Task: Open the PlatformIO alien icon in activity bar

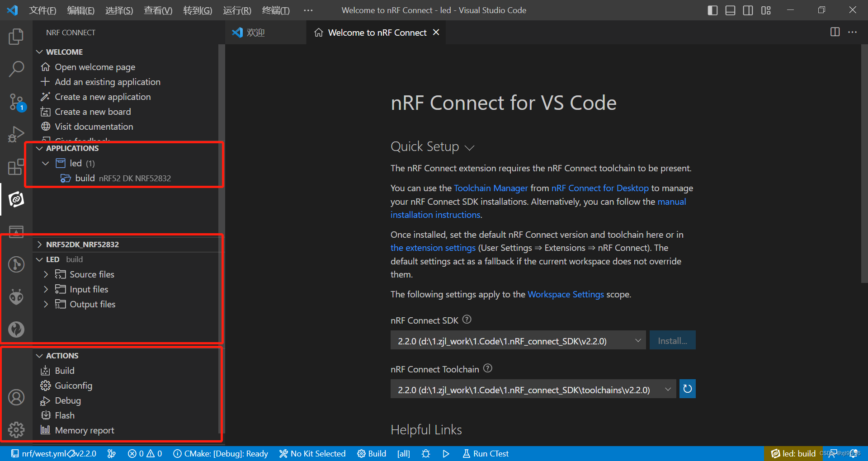Action: (x=16, y=297)
